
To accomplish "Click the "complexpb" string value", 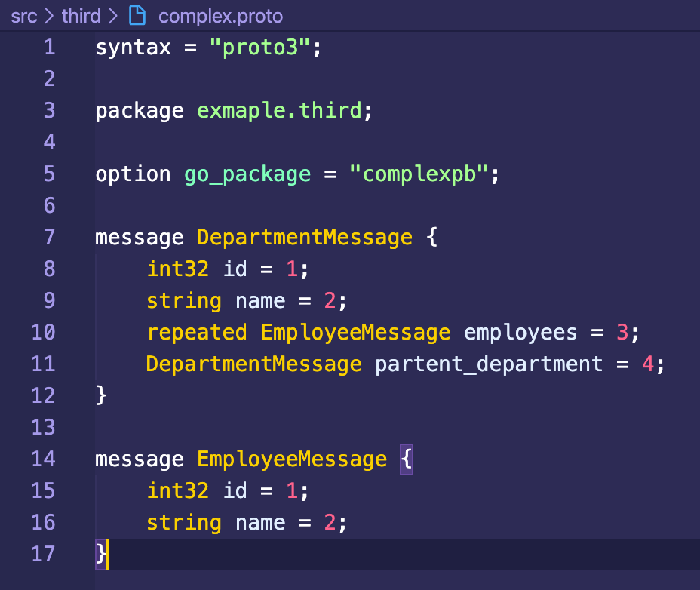I will 419,174.
